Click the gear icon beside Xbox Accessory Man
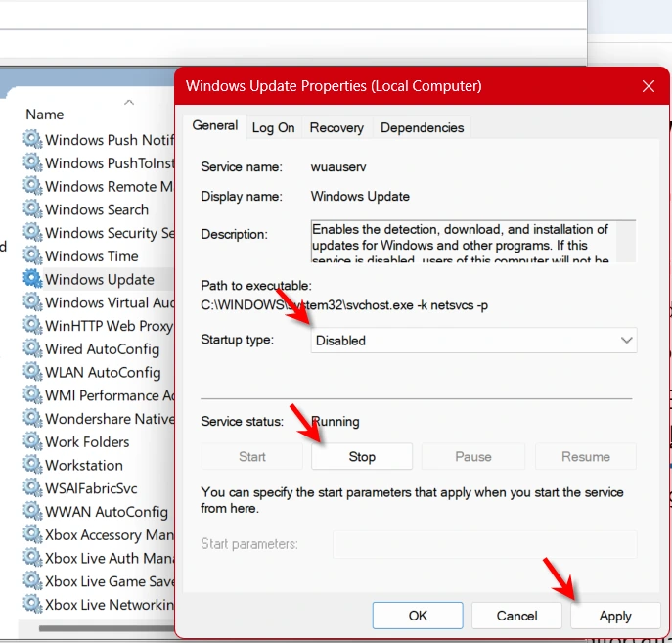 pos(32,534)
